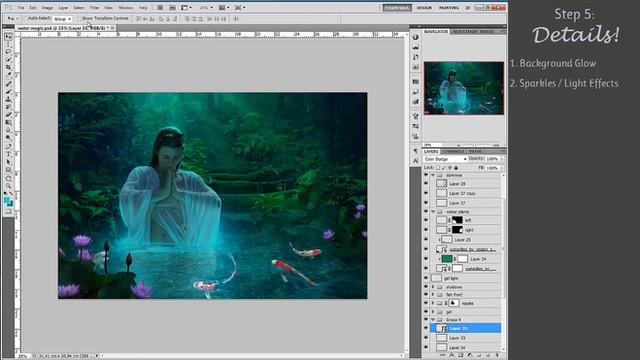
Task: Toggle Quick Mask mode icon
Action: 9,211
